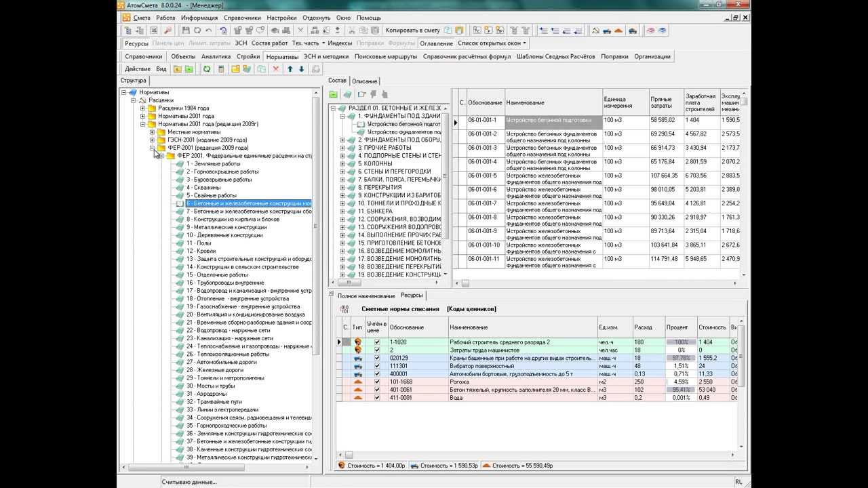Screen dimensions: 868x488
Task: Click the 95,41% percent bar for row 401-0061
Action: (681, 390)
